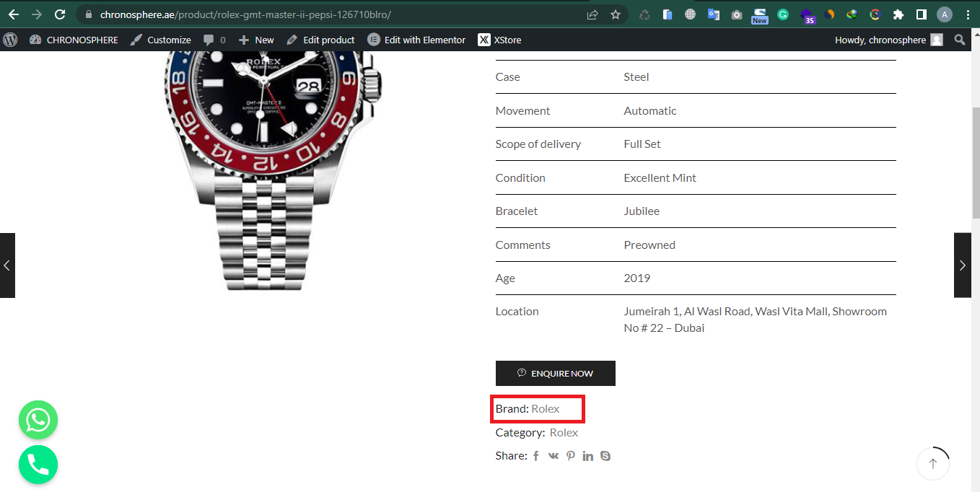The width and height of the screenshot is (980, 492).
Task: Open the Grammarly extension
Action: [x=783, y=14]
